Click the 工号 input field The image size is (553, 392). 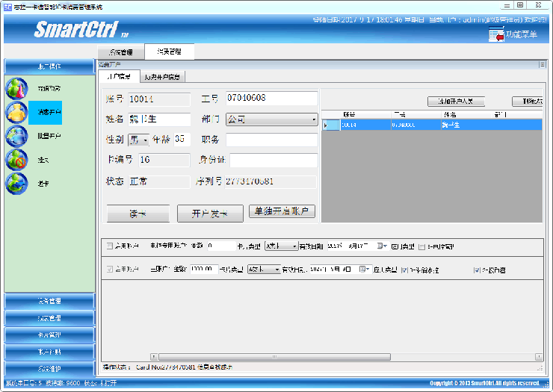pos(271,98)
